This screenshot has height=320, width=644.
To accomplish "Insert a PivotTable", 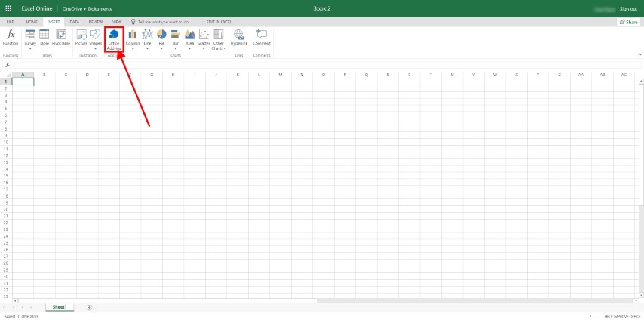I will 61,38.
